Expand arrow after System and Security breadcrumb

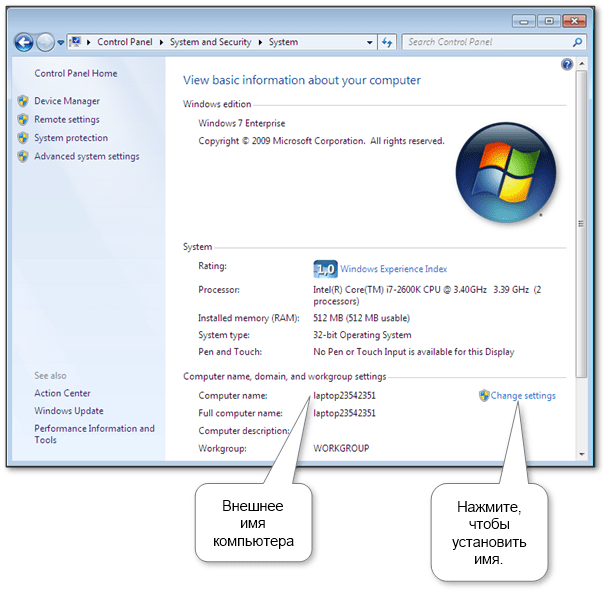(x=261, y=42)
